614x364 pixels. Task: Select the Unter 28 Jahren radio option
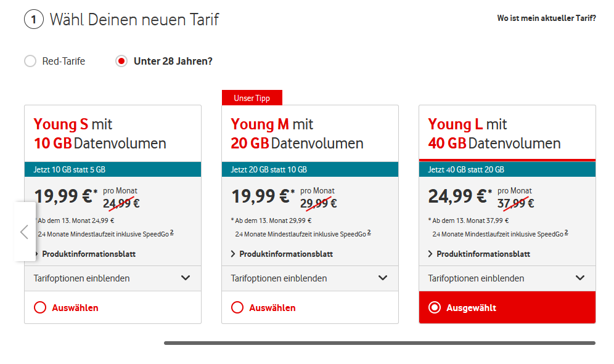[x=121, y=61]
